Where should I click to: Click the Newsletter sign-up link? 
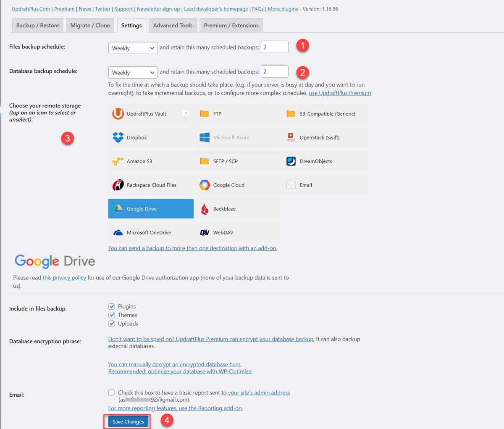click(x=158, y=9)
